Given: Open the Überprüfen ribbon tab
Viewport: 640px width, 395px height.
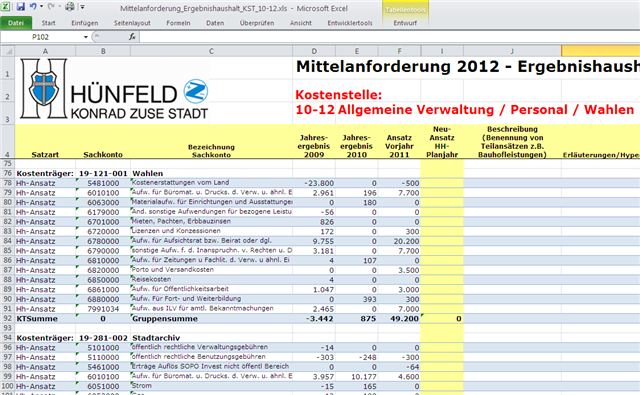Looking at the screenshot, I should click(257, 23).
